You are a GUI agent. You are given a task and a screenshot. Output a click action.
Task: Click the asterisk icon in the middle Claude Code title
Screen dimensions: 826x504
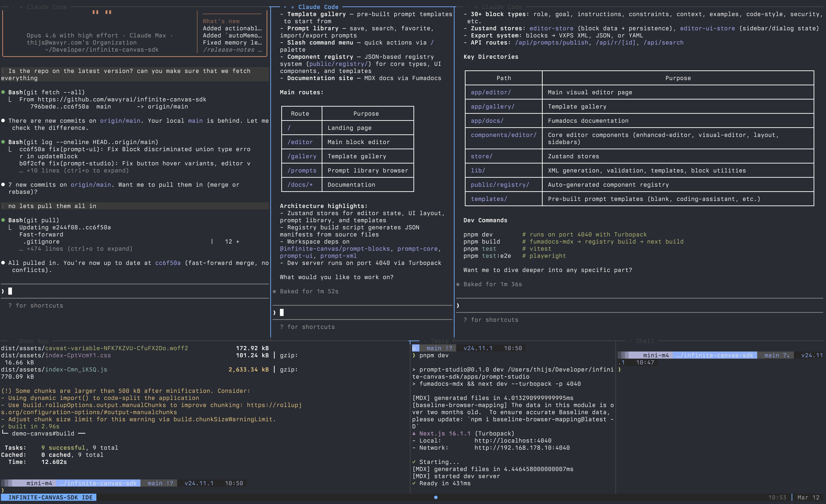pyautogui.click(x=293, y=7)
